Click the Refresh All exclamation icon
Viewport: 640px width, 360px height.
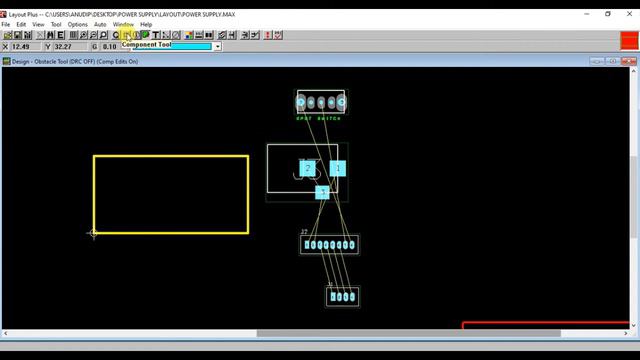[268, 36]
